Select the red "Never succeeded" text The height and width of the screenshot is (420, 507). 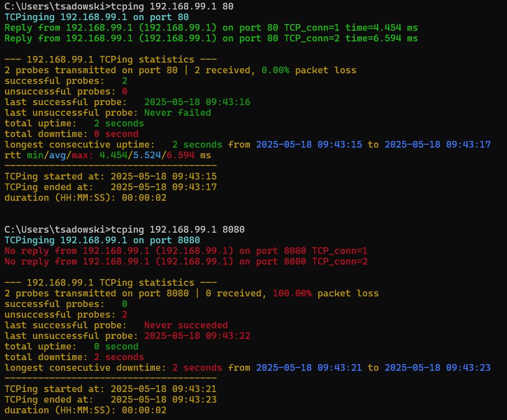186,325
